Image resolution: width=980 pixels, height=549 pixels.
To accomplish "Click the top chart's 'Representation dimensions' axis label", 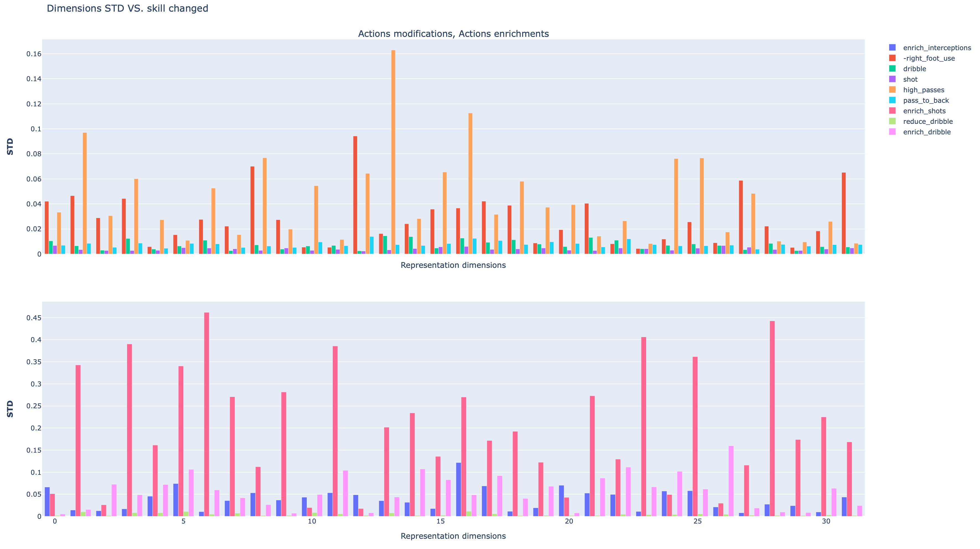I will pyautogui.click(x=453, y=265).
